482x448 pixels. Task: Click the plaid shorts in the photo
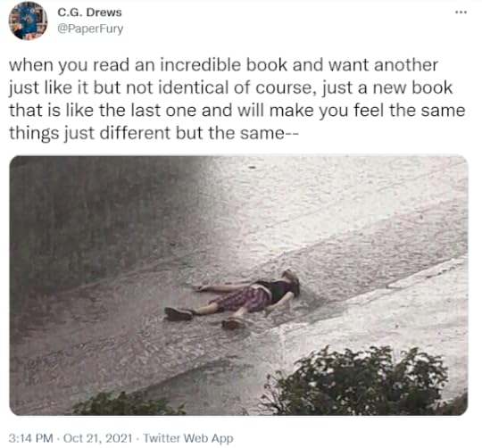point(246,299)
